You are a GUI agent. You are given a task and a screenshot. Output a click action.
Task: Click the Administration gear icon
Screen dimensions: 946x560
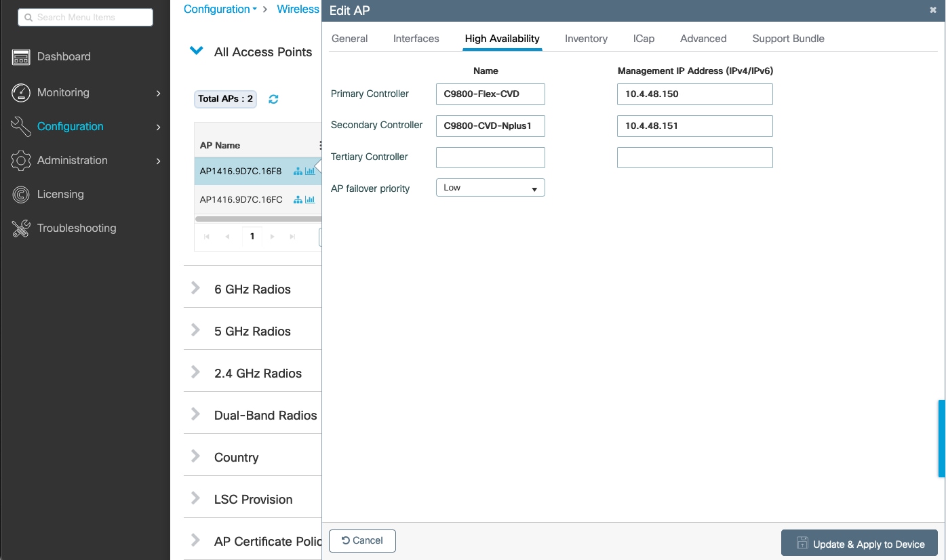pos(21,161)
